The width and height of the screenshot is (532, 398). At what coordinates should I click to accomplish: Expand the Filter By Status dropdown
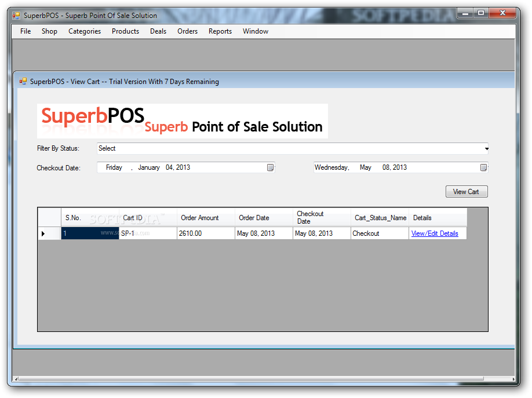[486, 149]
